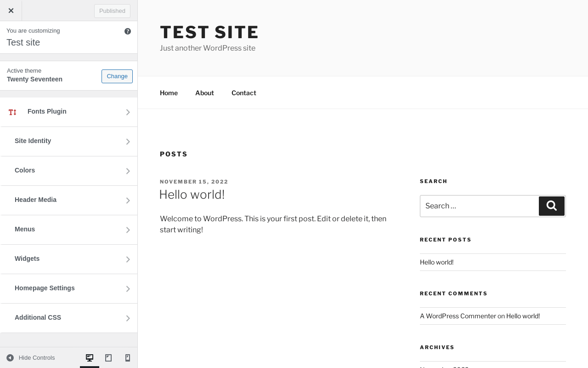This screenshot has height=368, width=588.
Task: Open Additional CSS section
Action: tap(69, 318)
